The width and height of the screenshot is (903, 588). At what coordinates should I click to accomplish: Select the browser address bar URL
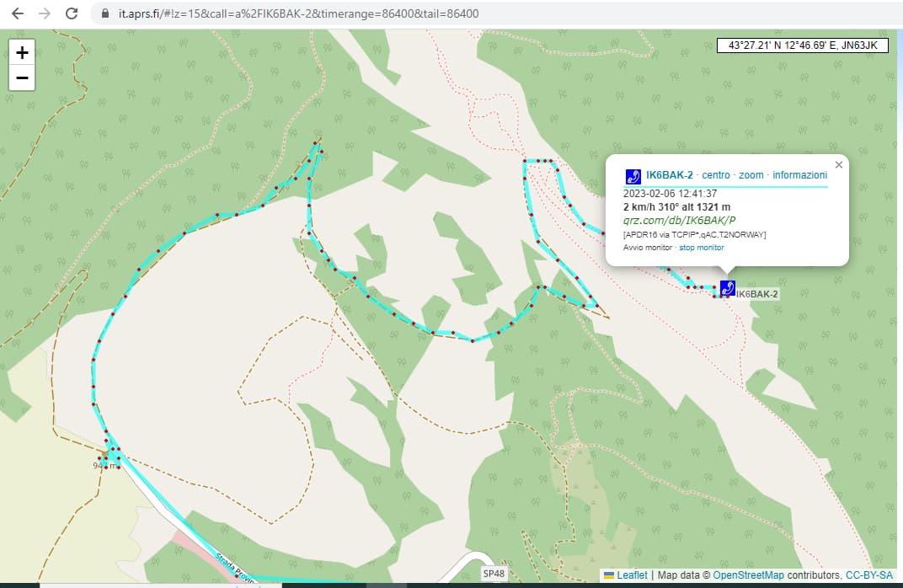(295, 13)
